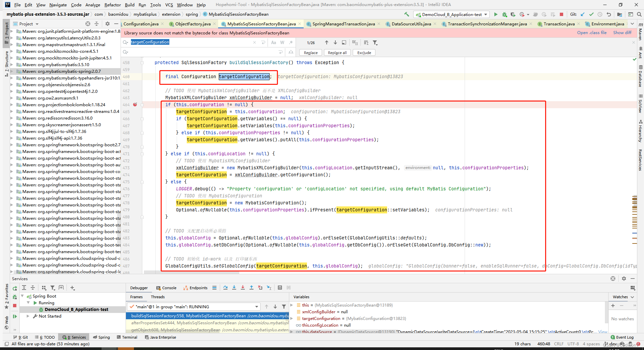Toggle Preserve Case in replace field
This screenshot has width=644, height=350.
pyautogui.click(x=291, y=52)
